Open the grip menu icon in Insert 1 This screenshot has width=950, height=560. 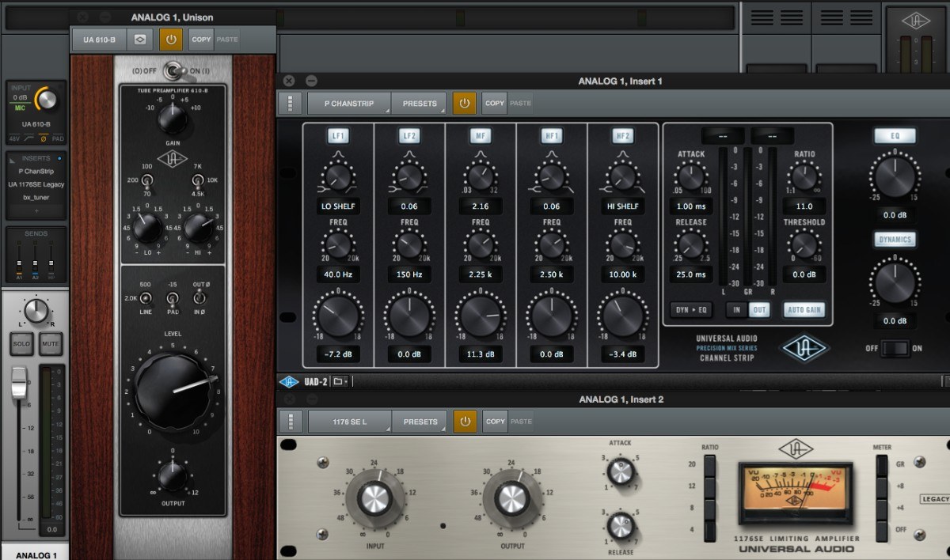click(x=291, y=103)
